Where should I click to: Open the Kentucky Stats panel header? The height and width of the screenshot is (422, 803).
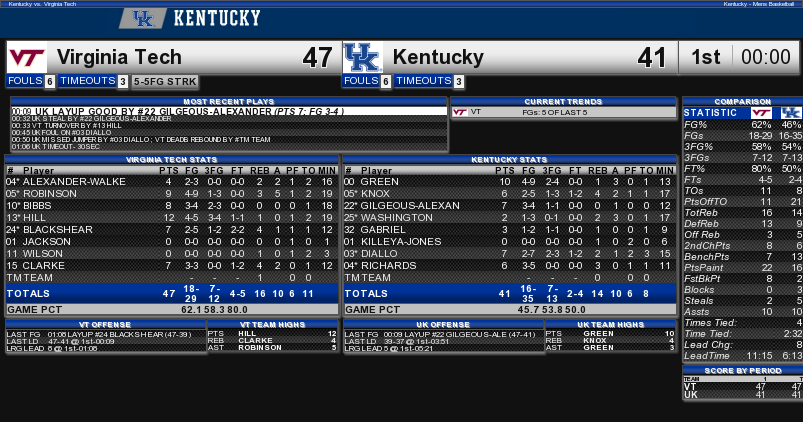(x=509, y=159)
